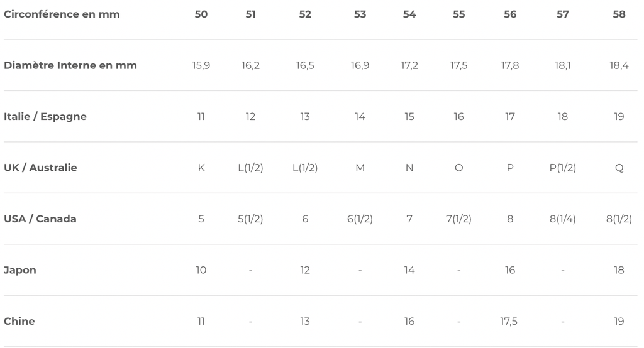Image resolution: width=644 pixels, height=348 pixels.
Task: Click the Italy/Spain size '15' cell
Action: click(x=409, y=117)
